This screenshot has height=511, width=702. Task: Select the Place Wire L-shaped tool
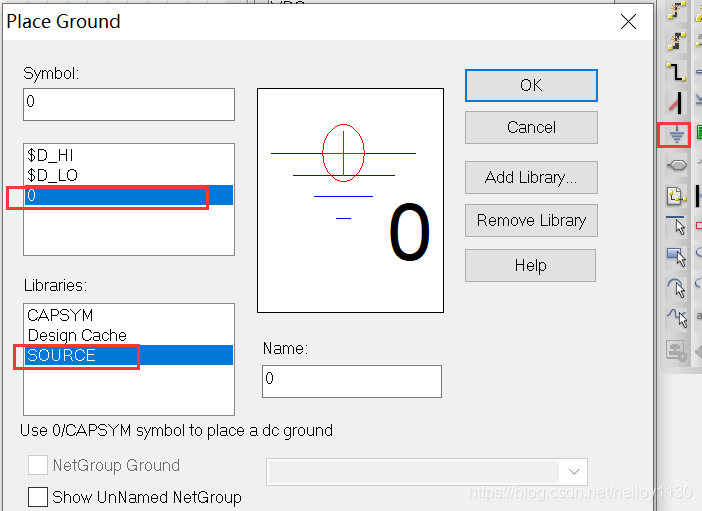(x=676, y=72)
